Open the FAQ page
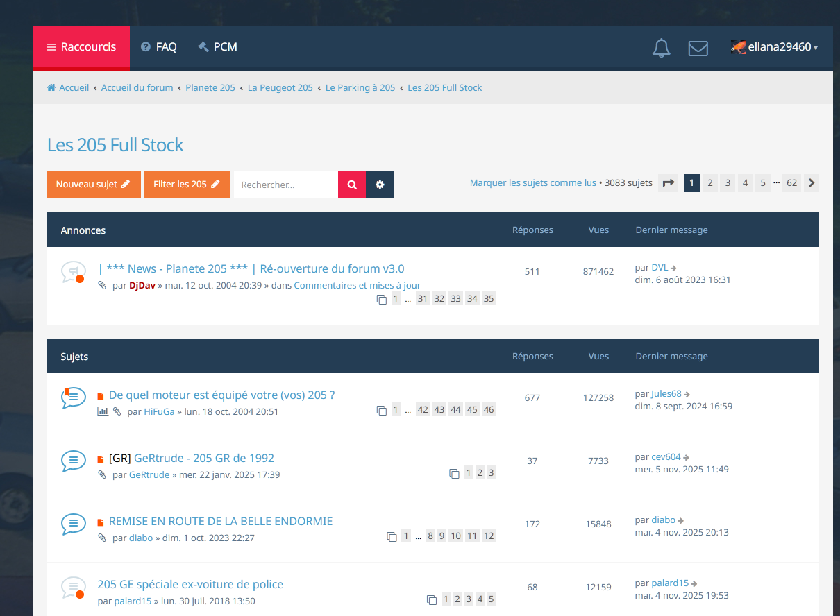840x616 pixels. 159,47
